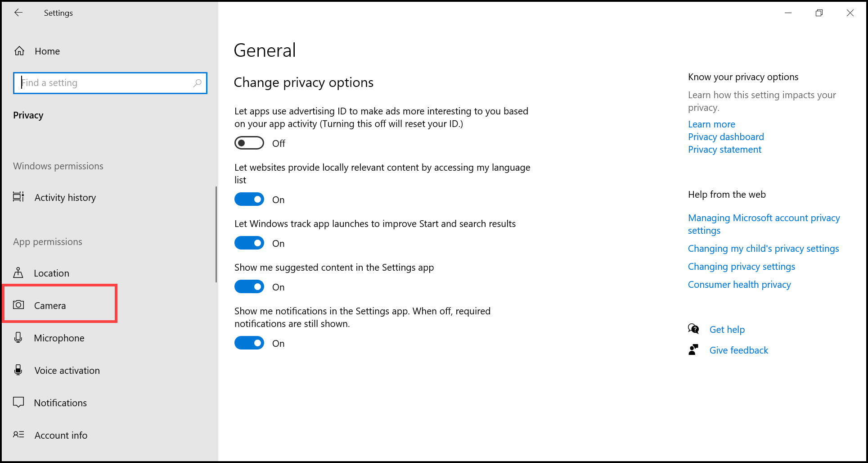Screen dimensions: 868x463
Task: Click the Voice activation icon
Action: [x=18, y=370]
